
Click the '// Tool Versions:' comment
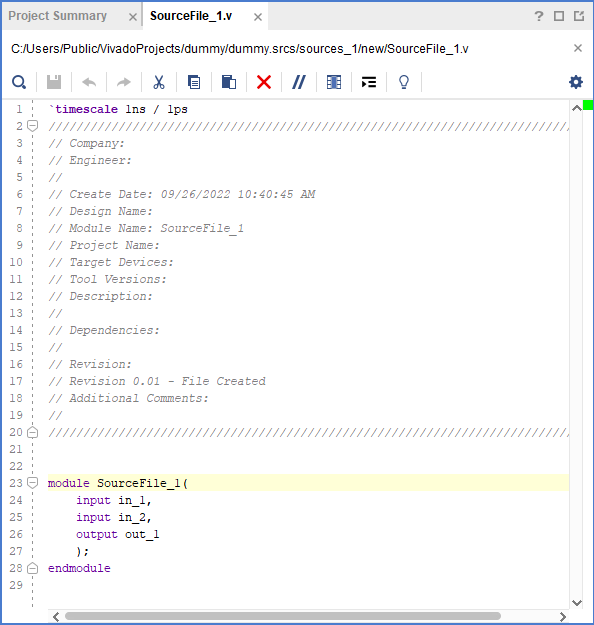point(107,279)
